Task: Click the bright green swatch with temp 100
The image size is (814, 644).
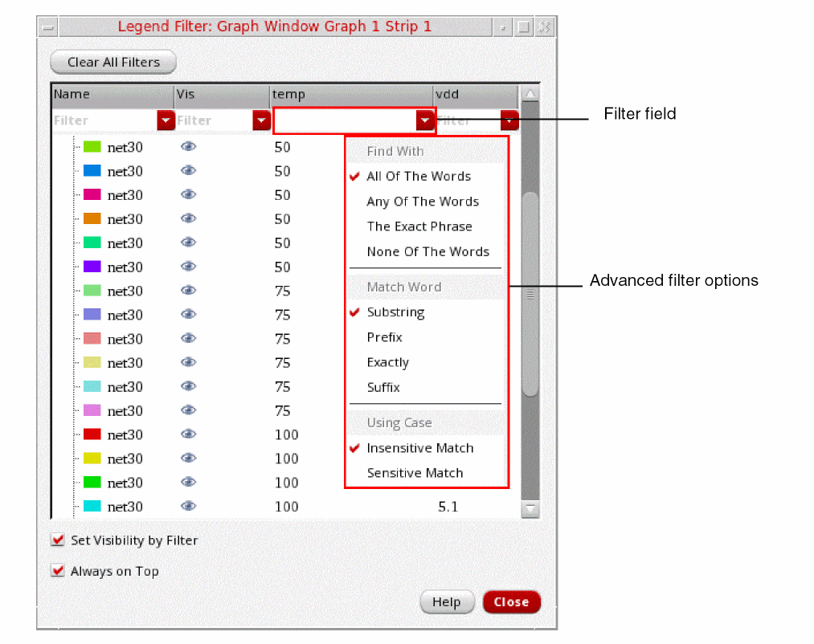Action: click(92, 482)
